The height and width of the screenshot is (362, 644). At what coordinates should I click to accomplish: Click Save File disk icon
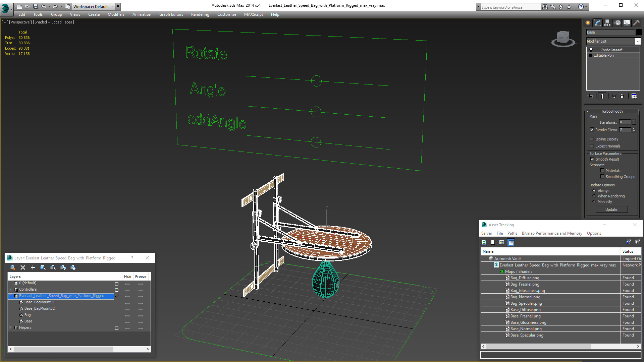coord(35,6)
